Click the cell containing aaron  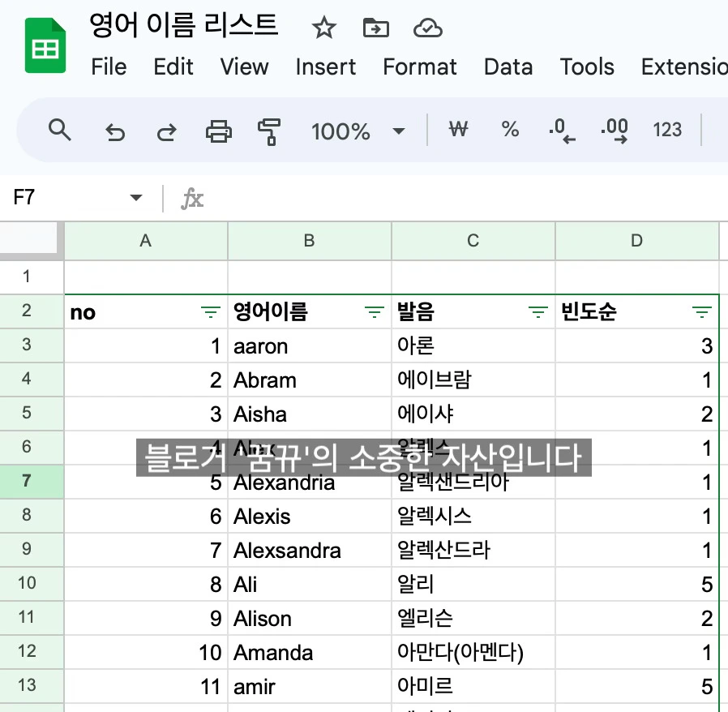[x=310, y=346]
